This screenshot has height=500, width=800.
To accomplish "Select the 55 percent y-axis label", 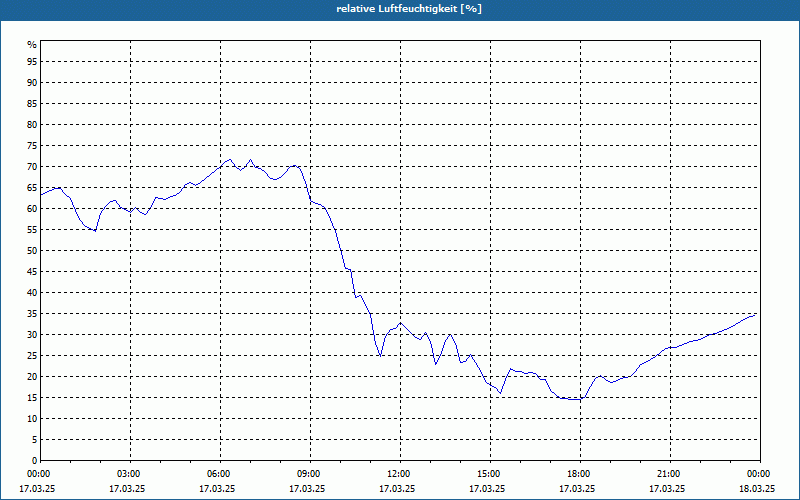I will pos(32,230).
